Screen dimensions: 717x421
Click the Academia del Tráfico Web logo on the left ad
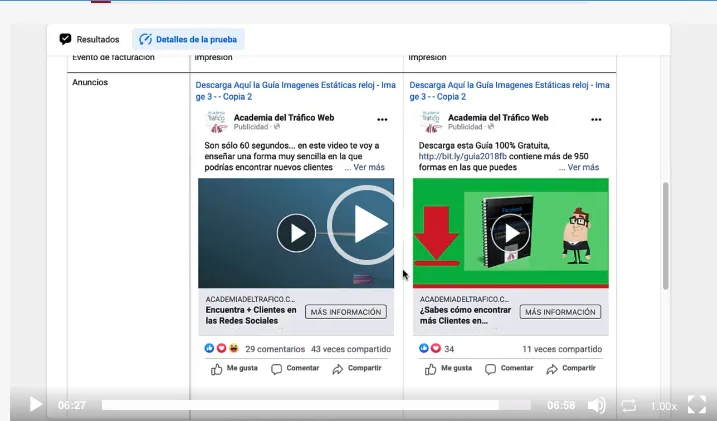coord(216,122)
